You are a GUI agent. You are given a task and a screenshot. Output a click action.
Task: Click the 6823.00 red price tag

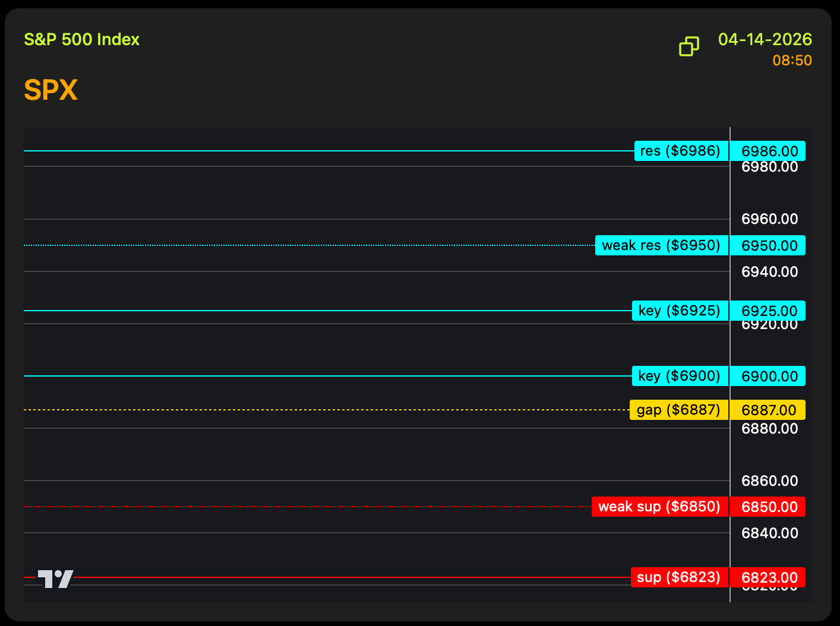pyautogui.click(x=768, y=577)
